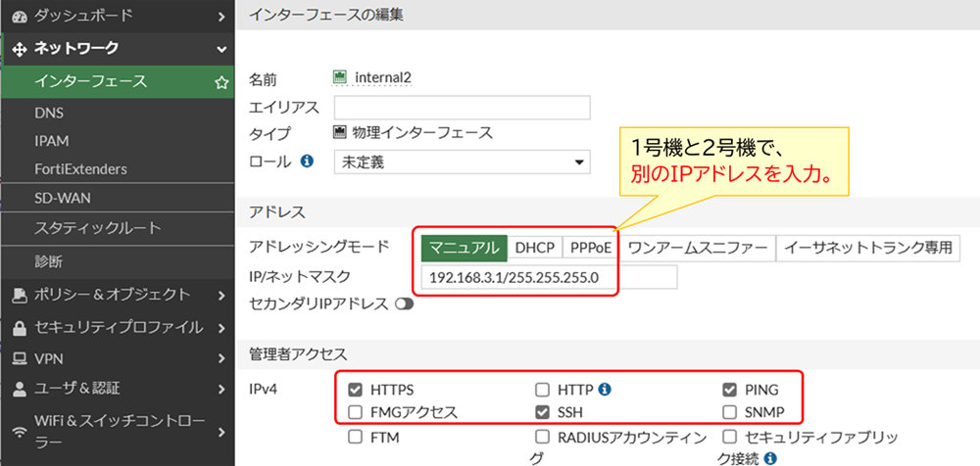Expand the VPN menu chevron
980x466 pixels.
pos(221,358)
